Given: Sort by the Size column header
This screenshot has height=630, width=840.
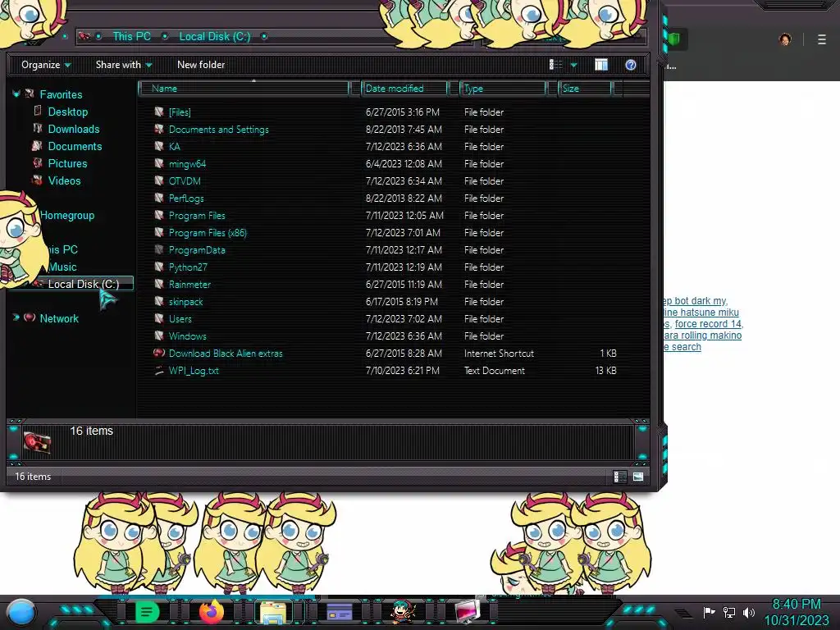Looking at the screenshot, I should point(584,89).
